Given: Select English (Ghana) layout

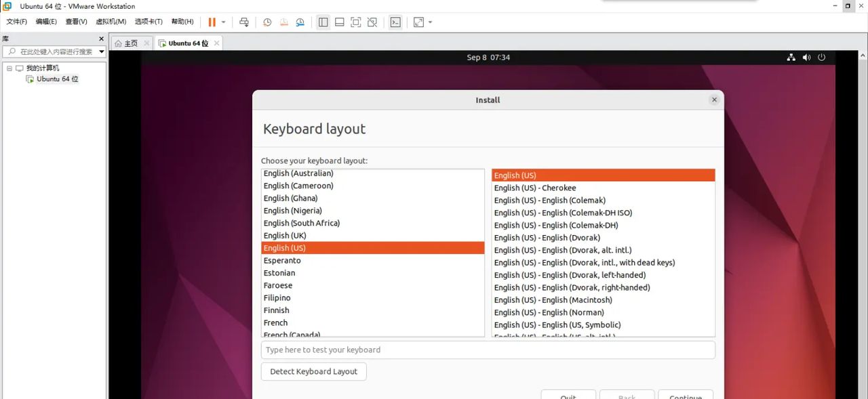Looking at the screenshot, I should tap(373, 198).
